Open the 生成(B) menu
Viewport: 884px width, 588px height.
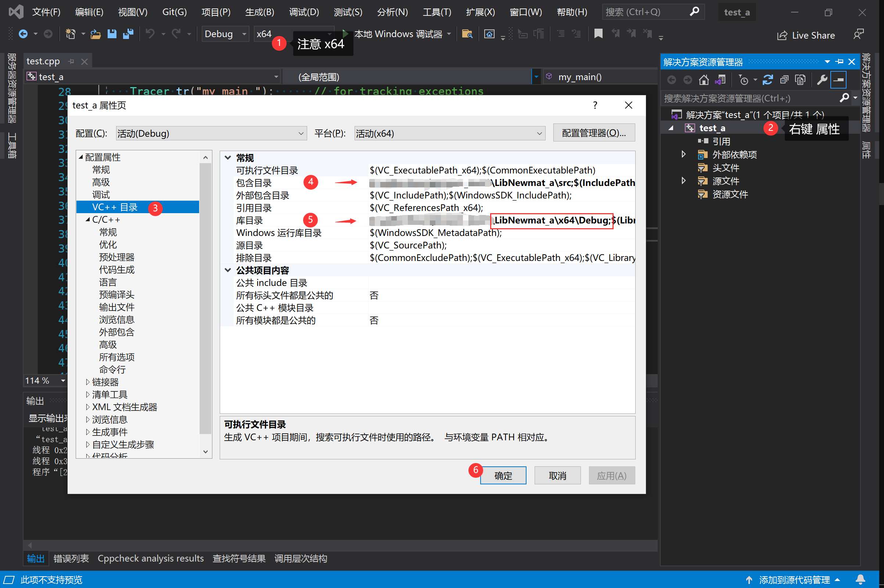[259, 12]
